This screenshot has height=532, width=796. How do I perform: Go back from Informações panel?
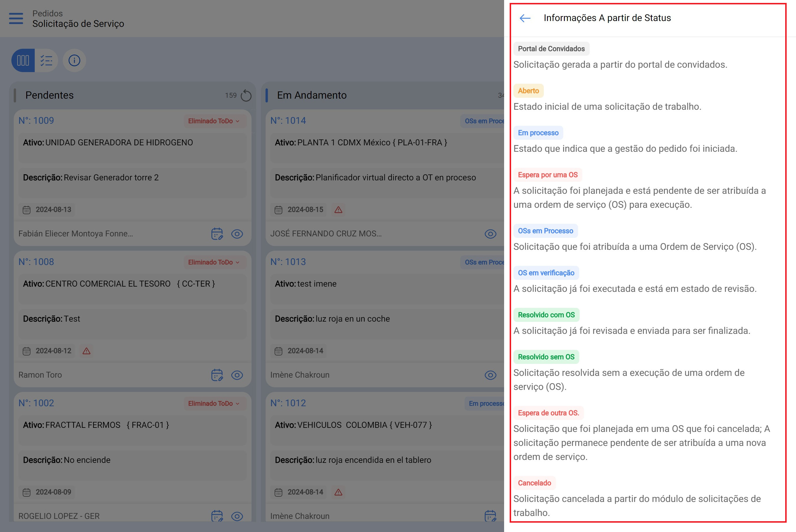click(525, 18)
